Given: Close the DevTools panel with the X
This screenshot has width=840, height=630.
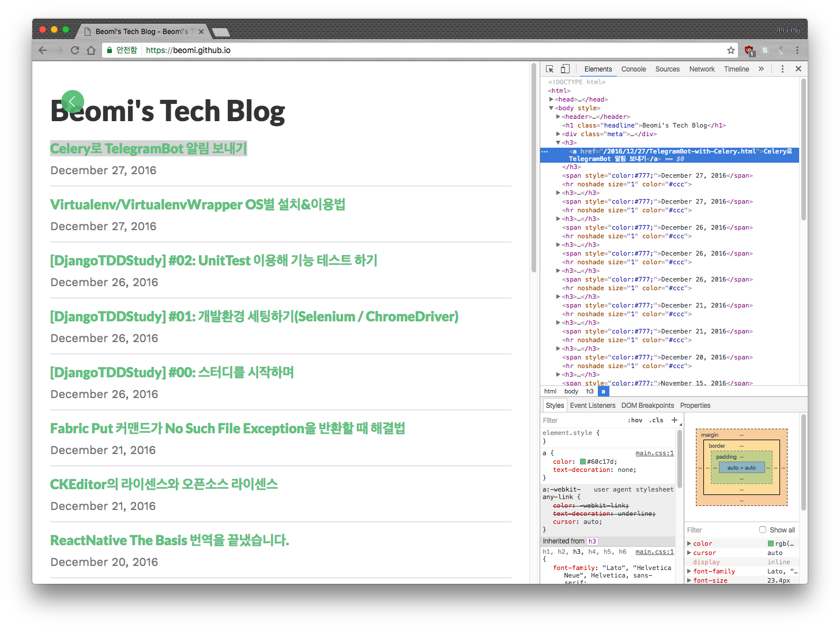Looking at the screenshot, I should click(798, 69).
